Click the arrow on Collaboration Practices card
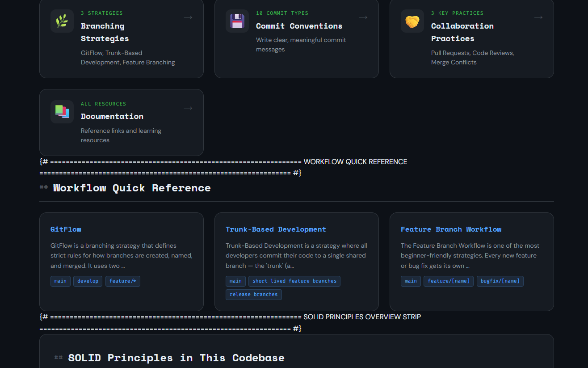This screenshot has height=368, width=588. pyautogui.click(x=538, y=17)
